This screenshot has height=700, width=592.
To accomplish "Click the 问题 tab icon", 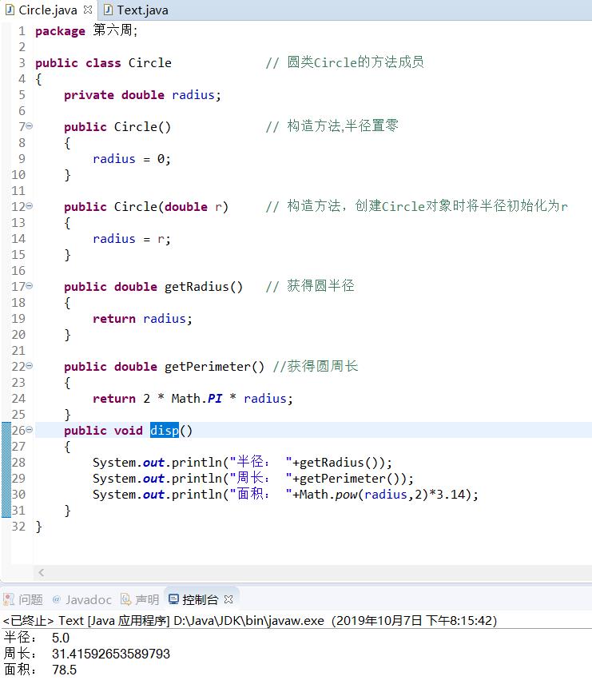I will tap(9, 599).
